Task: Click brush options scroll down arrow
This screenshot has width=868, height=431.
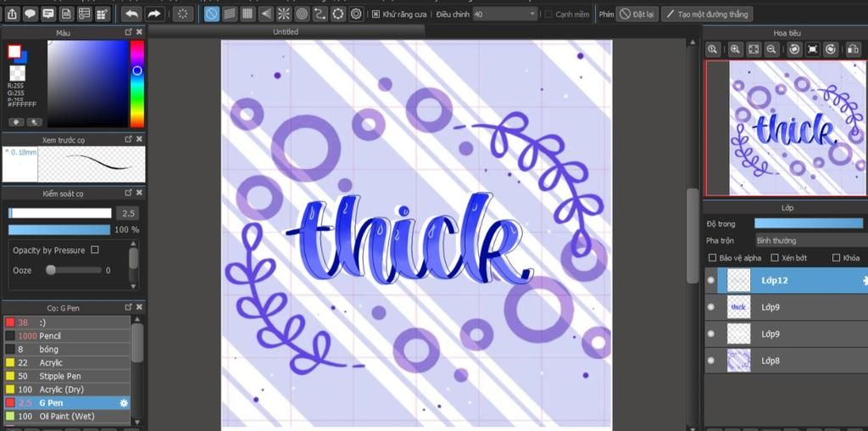Action: point(133,286)
